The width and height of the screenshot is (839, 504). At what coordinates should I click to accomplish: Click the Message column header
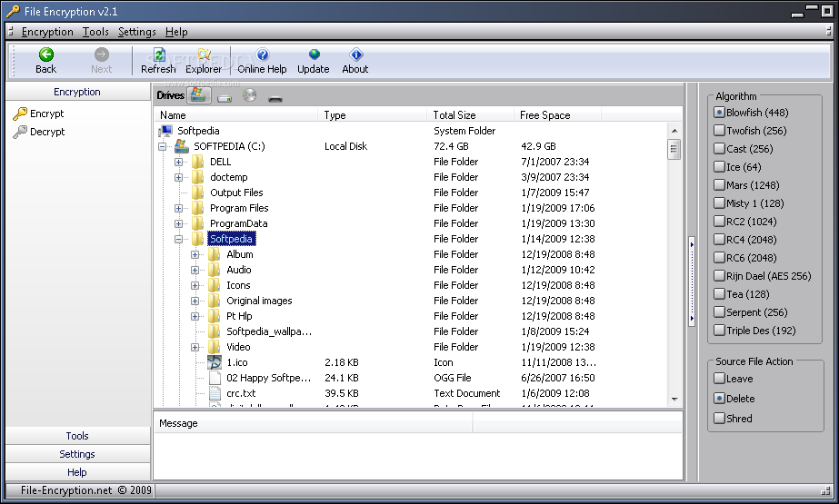coord(313,423)
